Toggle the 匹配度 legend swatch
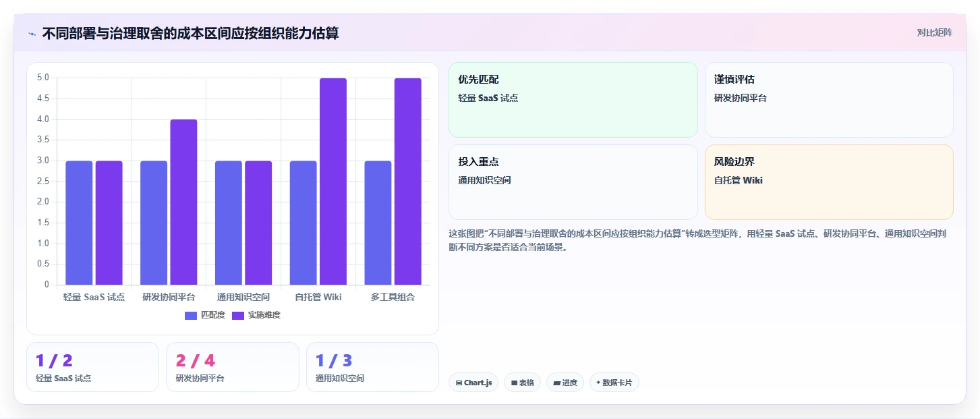The image size is (980, 419). 191,315
